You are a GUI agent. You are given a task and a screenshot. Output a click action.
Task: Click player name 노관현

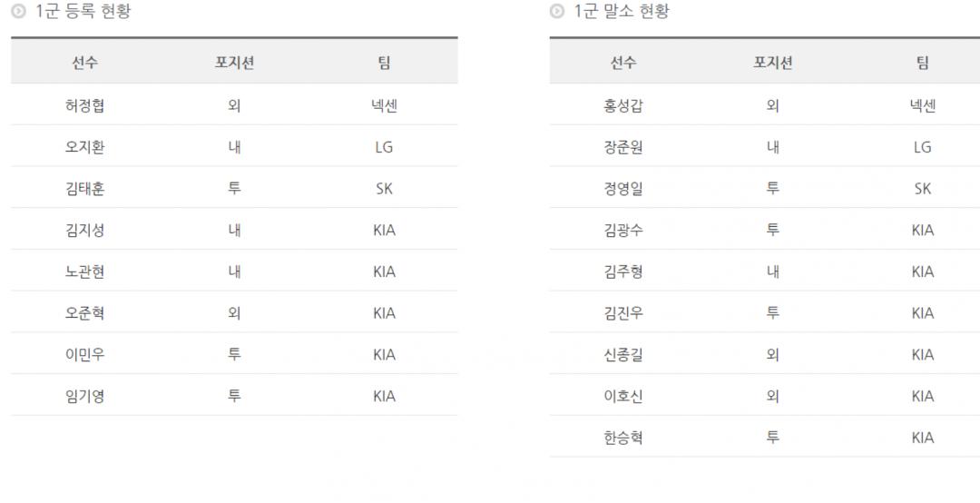pyautogui.click(x=85, y=271)
